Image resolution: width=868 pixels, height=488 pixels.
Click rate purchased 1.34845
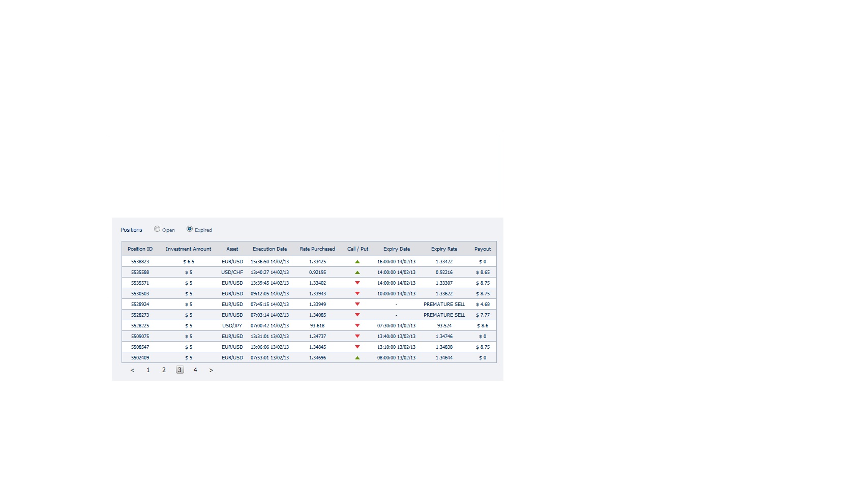pyautogui.click(x=317, y=347)
